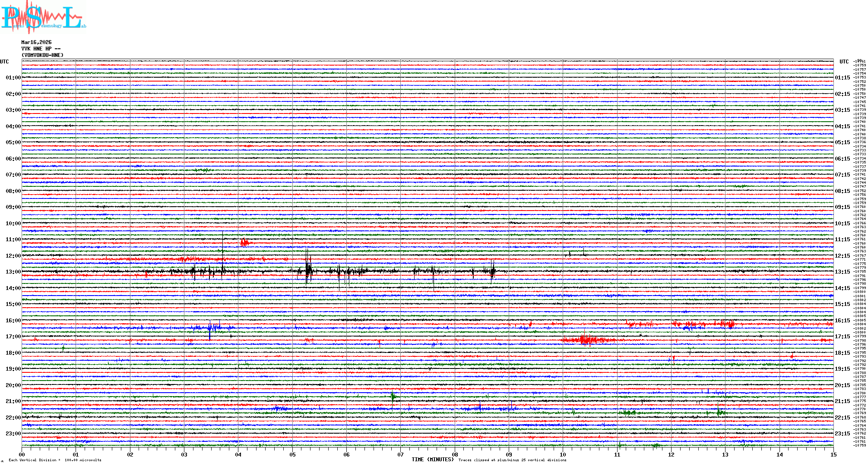Select the 13:00 hour label on left

tap(13, 272)
